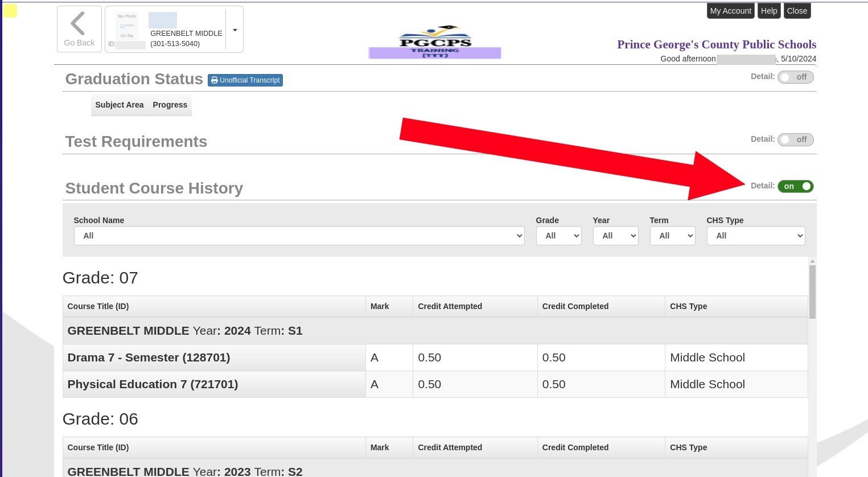Click the printer icon on Unofficial Transcript

[x=214, y=80]
